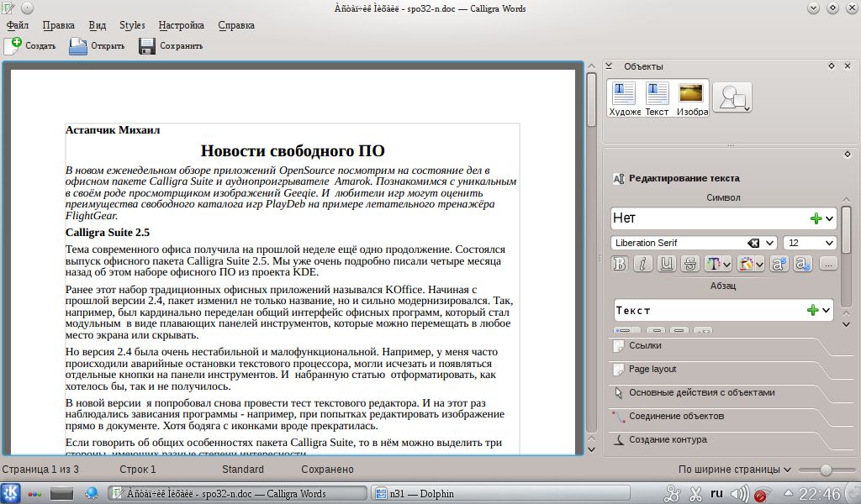
Task: Insert an artistic text shape (Художе)
Action: point(625,99)
